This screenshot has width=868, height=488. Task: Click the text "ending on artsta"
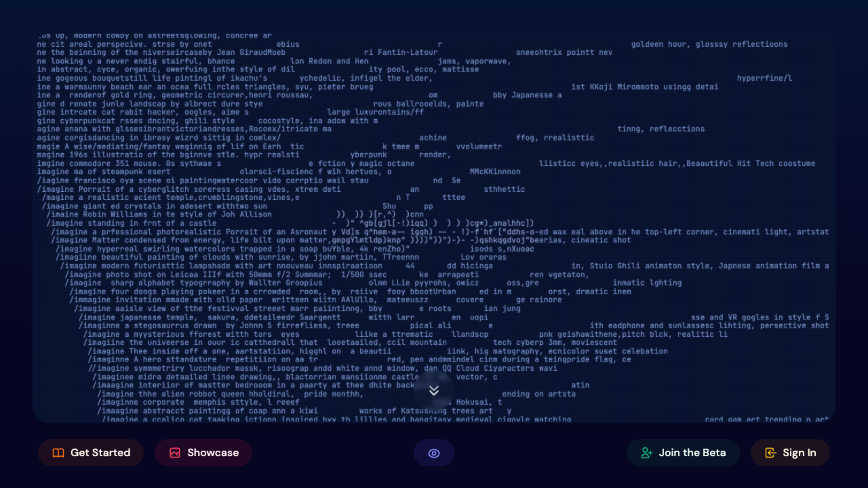pyautogui.click(x=539, y=394)
